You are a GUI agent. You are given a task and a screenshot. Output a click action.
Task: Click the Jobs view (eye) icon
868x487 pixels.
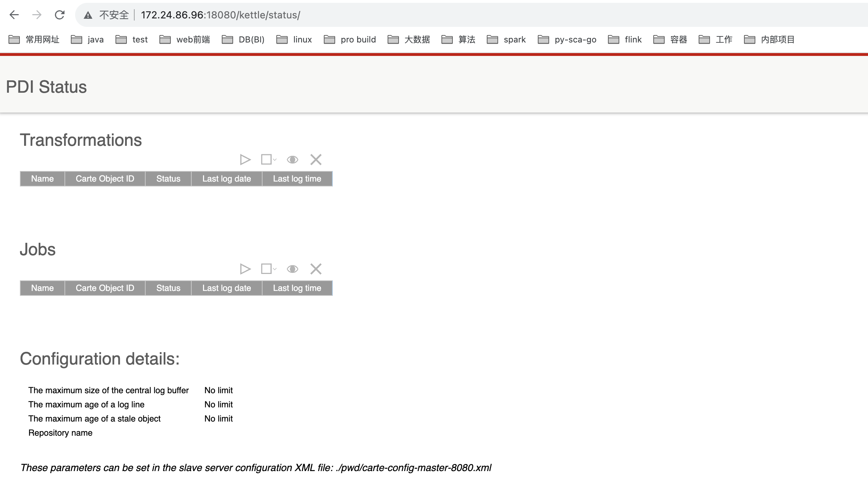tap(292, 269)
